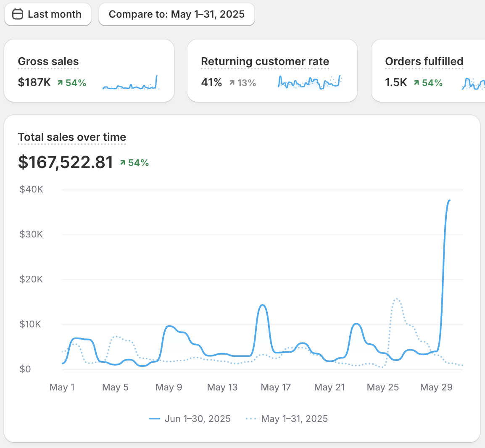Click the $167,522.81 total sales figure
Screen dimensions: 485x448
coord(66,162)
